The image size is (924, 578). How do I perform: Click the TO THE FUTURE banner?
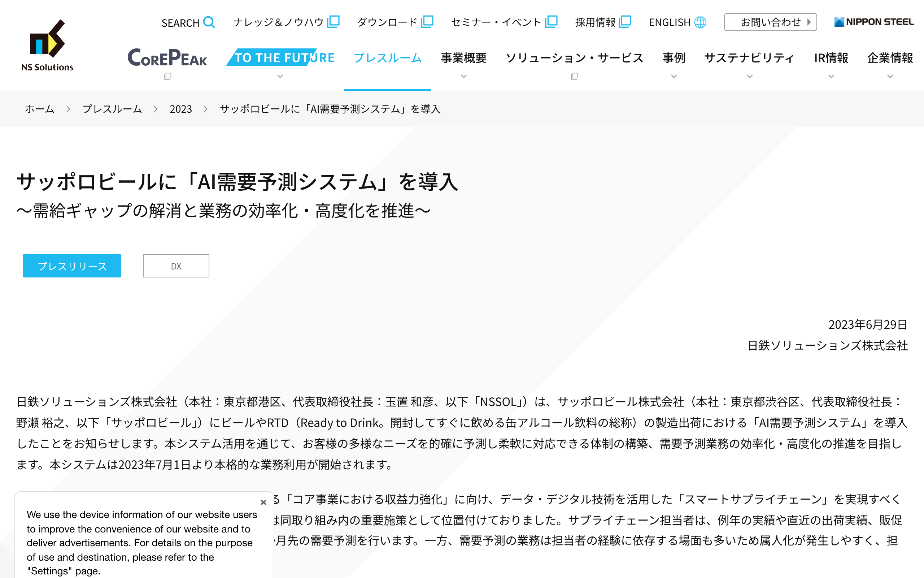pyautogui.click(x=281, y=57)
